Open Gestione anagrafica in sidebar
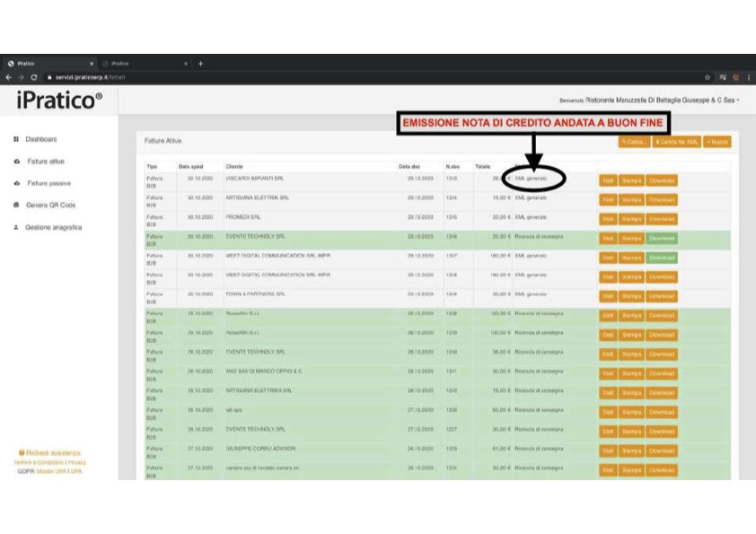 53,227
